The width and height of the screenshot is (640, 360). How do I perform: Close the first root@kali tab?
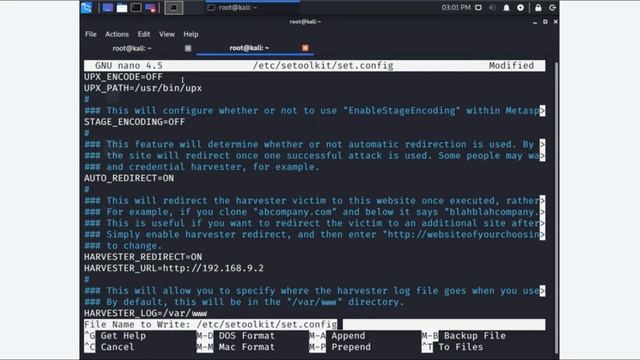tap(188, 48)
